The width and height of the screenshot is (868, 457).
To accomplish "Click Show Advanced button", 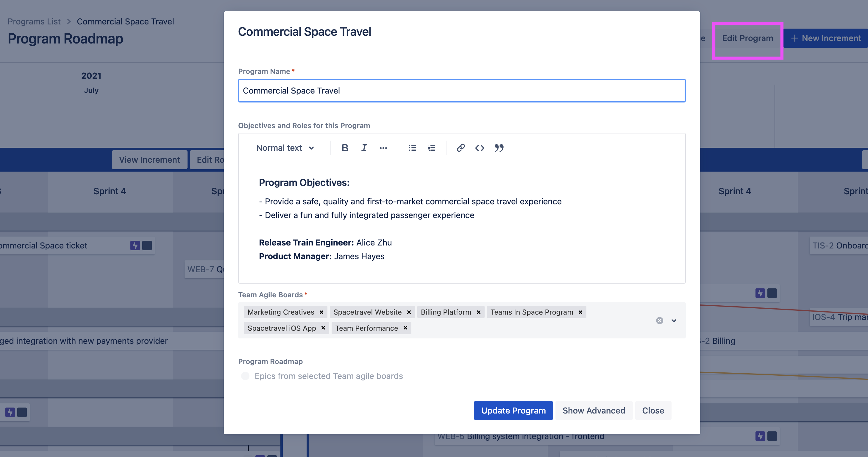I will (x=594, y=411).
